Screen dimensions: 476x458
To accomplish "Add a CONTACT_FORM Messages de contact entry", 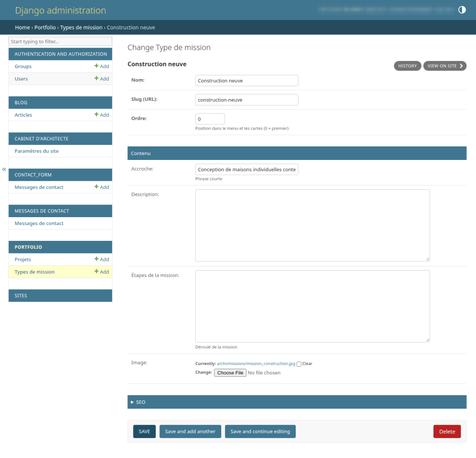I will [102, 187].
